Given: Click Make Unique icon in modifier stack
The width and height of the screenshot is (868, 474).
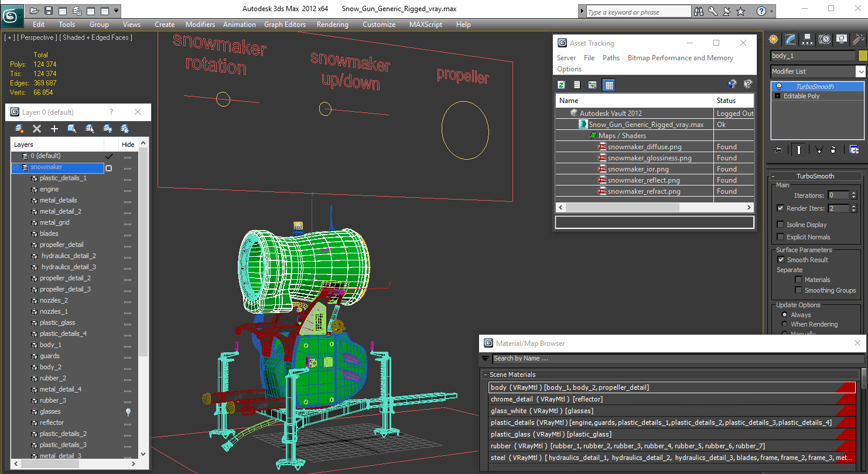Looking at the screenshot, I should pos(819,150).
